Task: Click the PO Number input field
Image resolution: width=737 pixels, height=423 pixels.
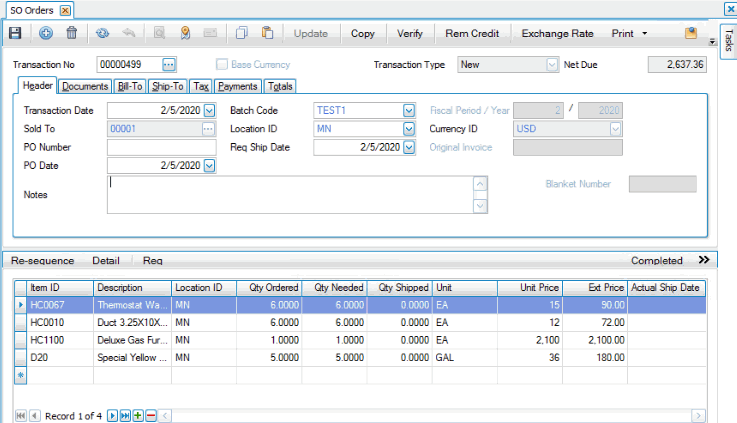Action: coord(161,147)
